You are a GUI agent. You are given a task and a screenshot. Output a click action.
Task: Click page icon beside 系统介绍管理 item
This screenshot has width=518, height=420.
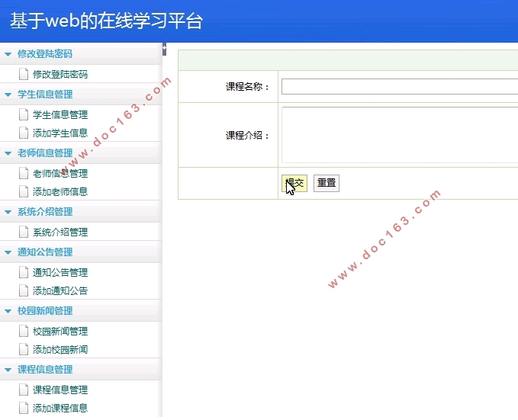[x=24, y=232]
